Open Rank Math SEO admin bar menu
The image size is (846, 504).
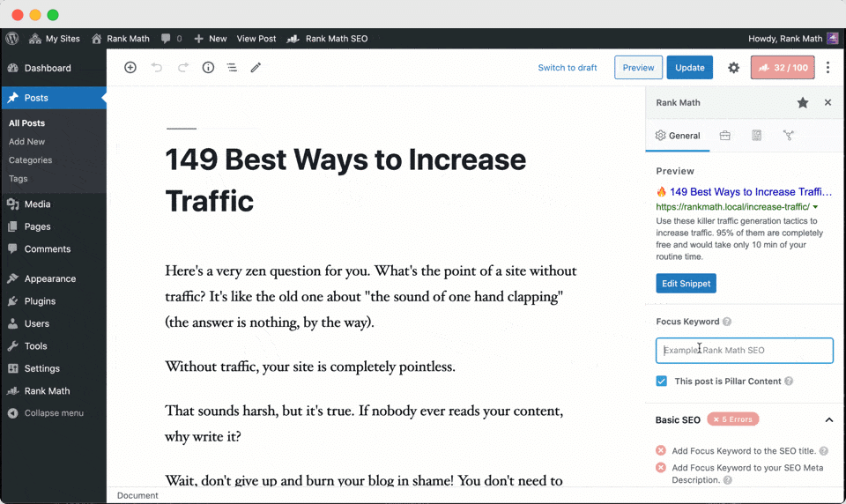[x=328, y=38]
